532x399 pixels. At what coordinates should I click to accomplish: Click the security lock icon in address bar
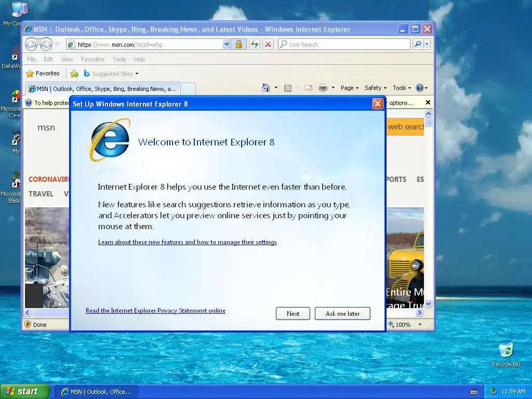(x=238, y=45)
